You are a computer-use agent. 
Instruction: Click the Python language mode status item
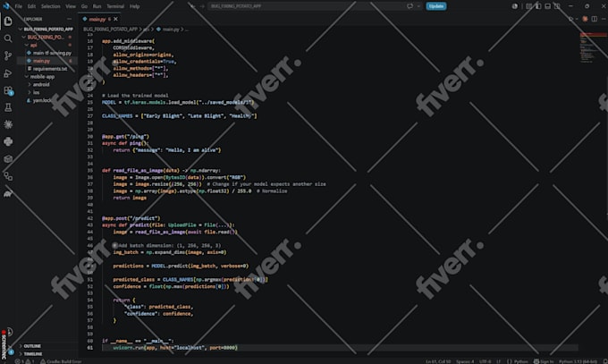click(x=518, y=361)
